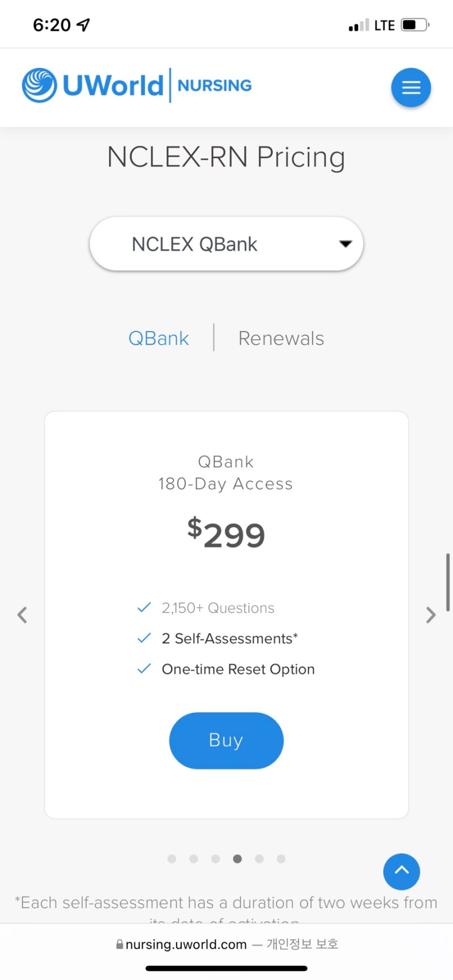Select the QBank tab
The height and width of the screenshot is (980, 453).
pyautogui.click(x=159, y=338)
